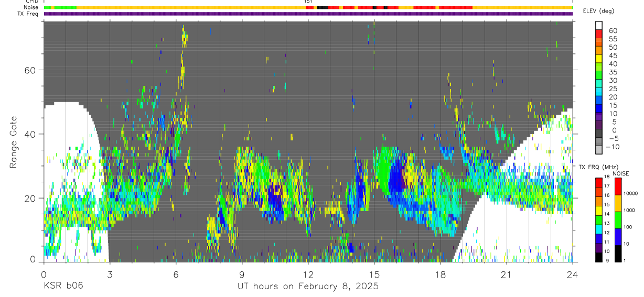Select the orange 1000–10000 NOISE swatch
644x297 pixels.
(x=617, y=203)
